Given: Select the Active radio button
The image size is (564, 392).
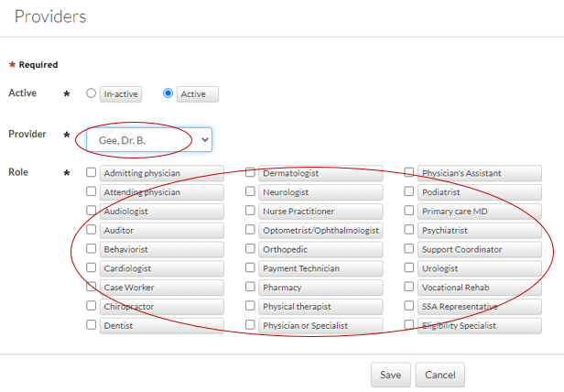Looking at the screenshot, I should coord(168,93).
